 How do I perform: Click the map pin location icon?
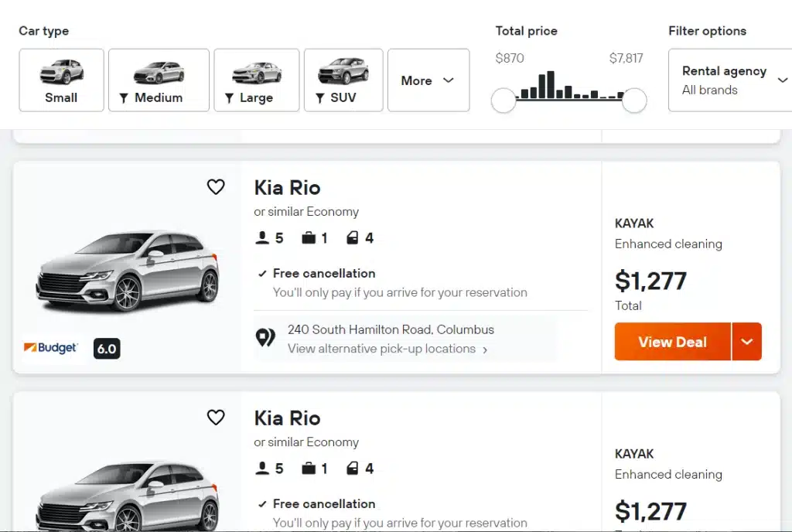pyautogui.click(x=265, y=338)
